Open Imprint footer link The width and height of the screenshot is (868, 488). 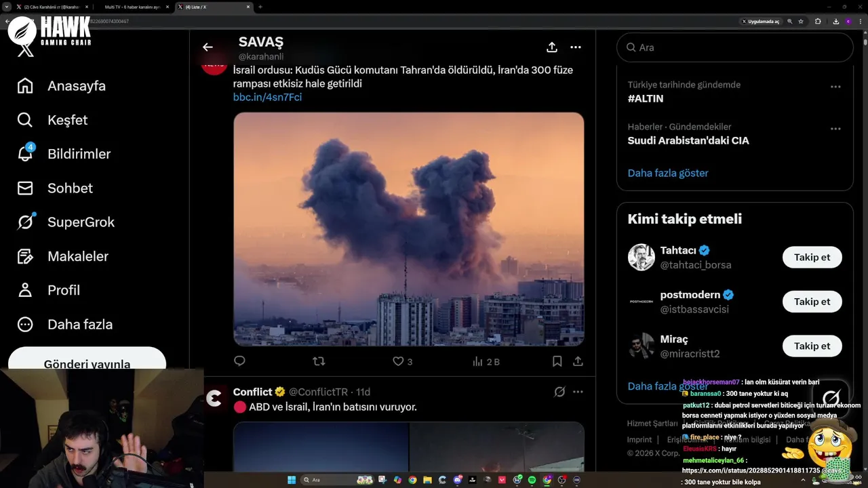[x=639, y=439]
